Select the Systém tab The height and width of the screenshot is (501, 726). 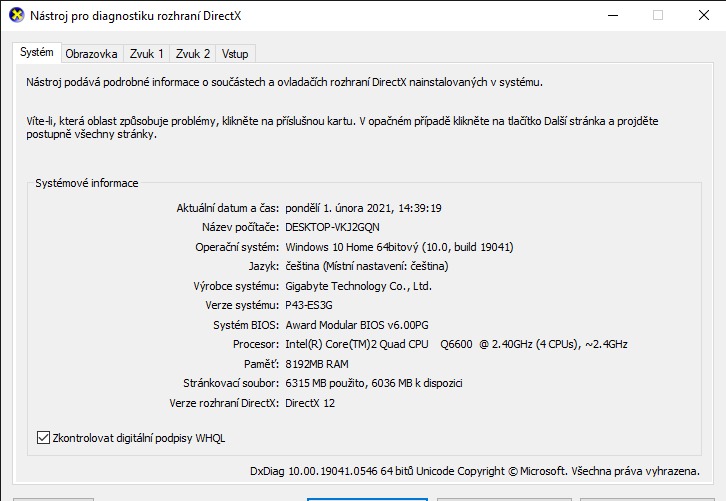37,52
